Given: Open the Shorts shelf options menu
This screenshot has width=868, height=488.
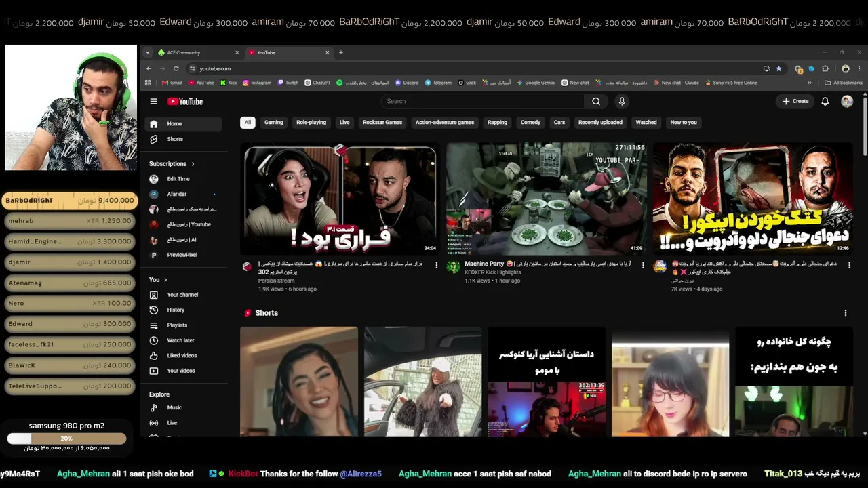Looking at the screenshot, I should click(845, 313).
